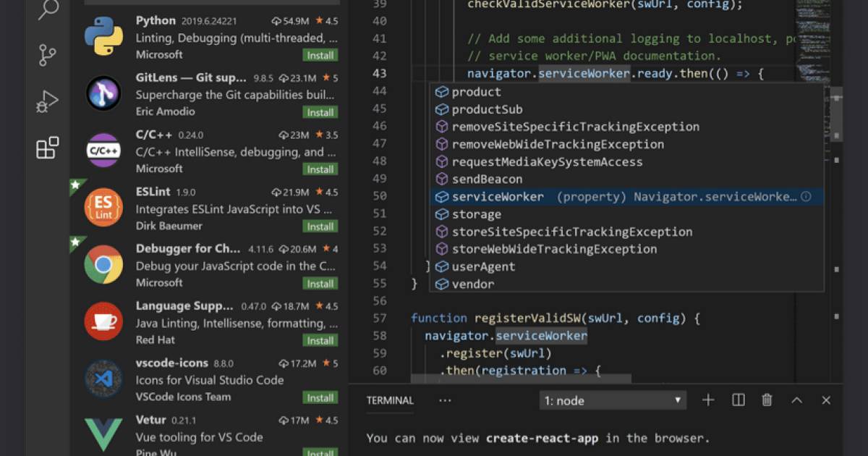Image resolution: width=868 pixels, height=456 pixels.
Task: Click the Python extension logo
Action: [x=101, y=35]
